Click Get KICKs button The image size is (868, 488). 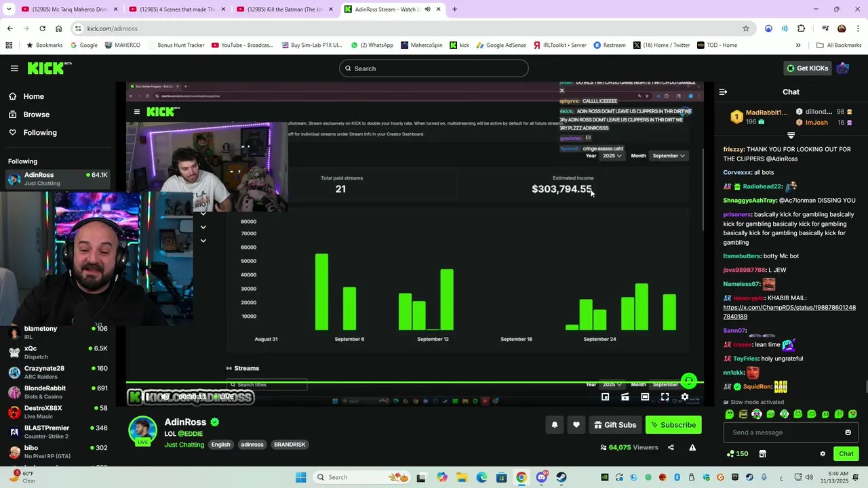(x=807, y=68)
